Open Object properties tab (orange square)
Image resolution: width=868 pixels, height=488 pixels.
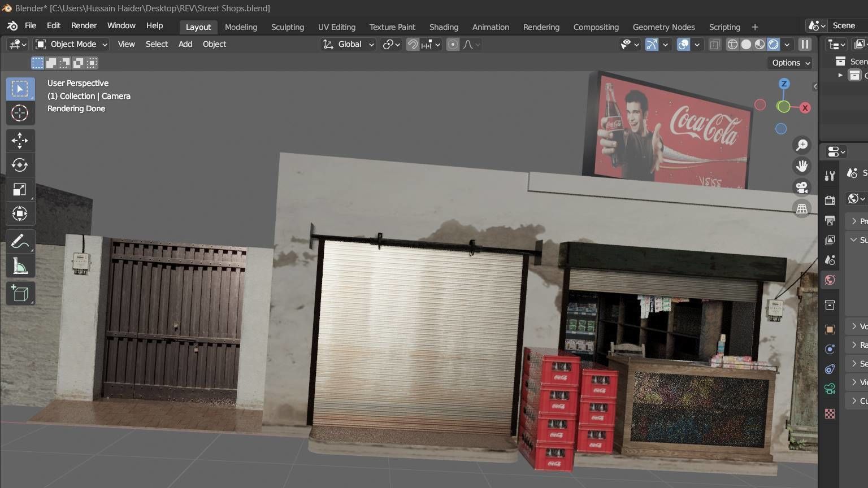[x=830, y=329]
